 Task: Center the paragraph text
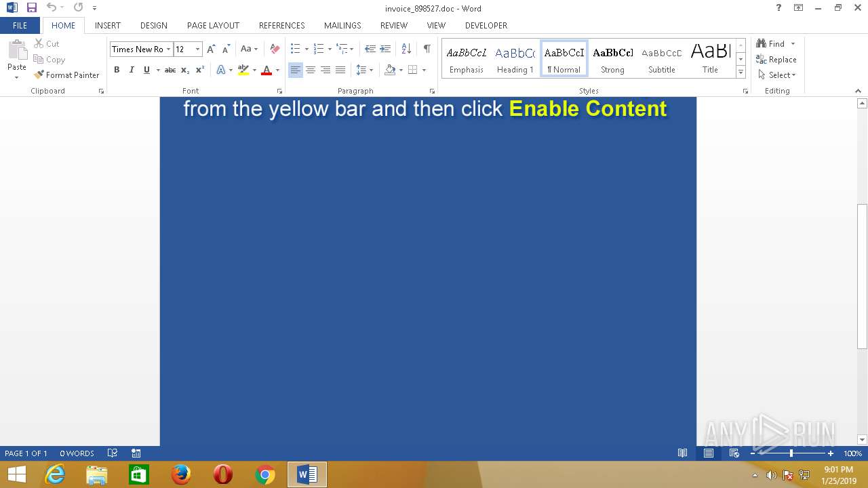click(x=311, y=70)
